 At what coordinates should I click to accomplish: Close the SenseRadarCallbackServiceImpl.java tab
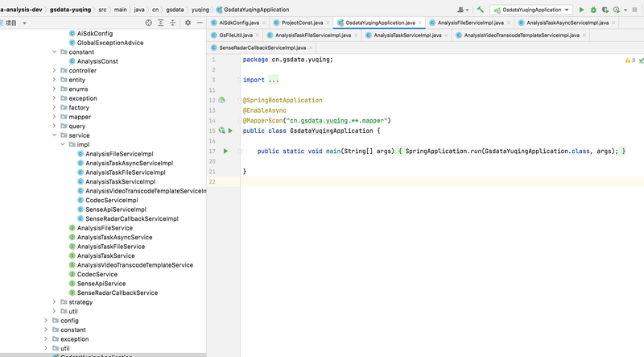coord(311,48)
